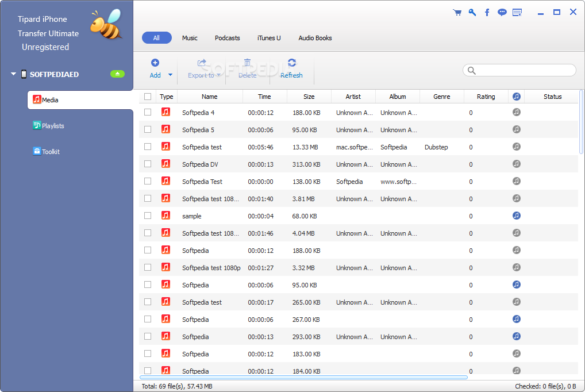The image size is (585, 392).
Task: Sort by the Time column header
Action: [x=264, y=97]
